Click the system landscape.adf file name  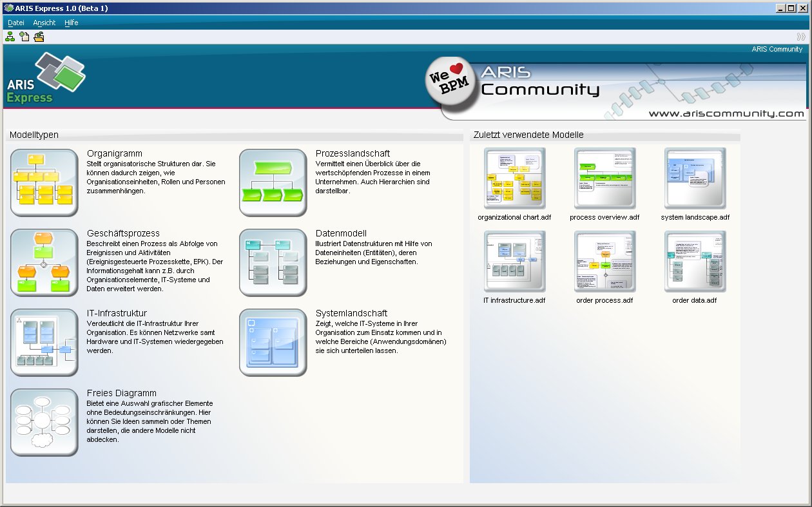[x=695, y=217]
